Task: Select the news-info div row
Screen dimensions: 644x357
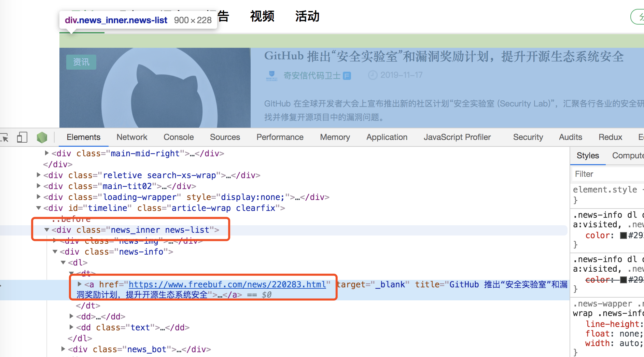Action: click(116, 252)
